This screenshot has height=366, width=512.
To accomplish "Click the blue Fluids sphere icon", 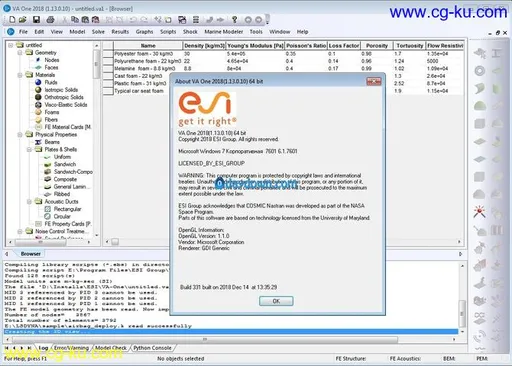I will (x=38, y=82).
